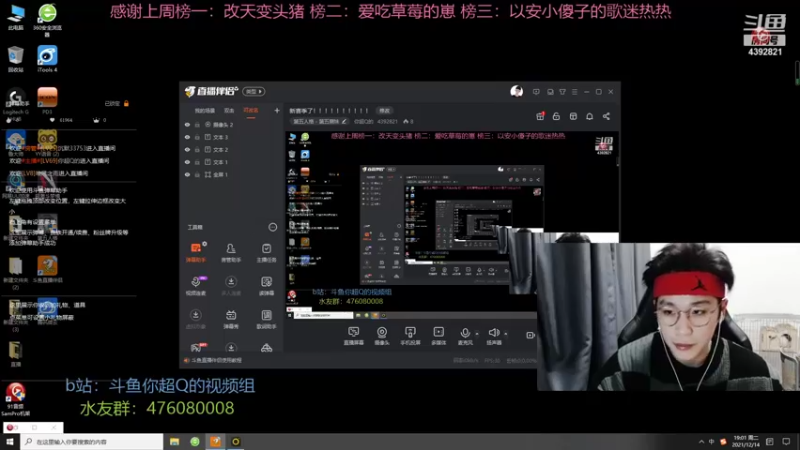Viewport: 800px width, 450px height.
Task: Toggle visibility of the 全屏 1 layer
Action: 187,174
